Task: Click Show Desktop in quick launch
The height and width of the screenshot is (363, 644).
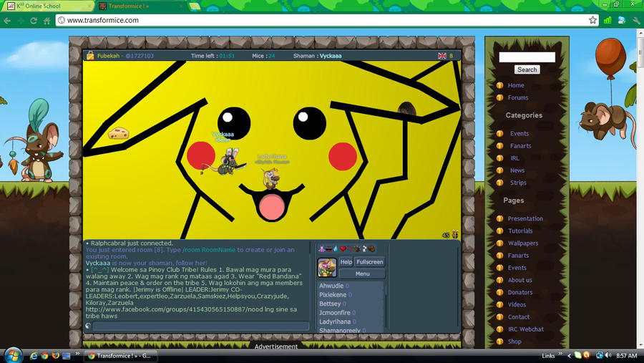Action: click(x=67, y=356)
